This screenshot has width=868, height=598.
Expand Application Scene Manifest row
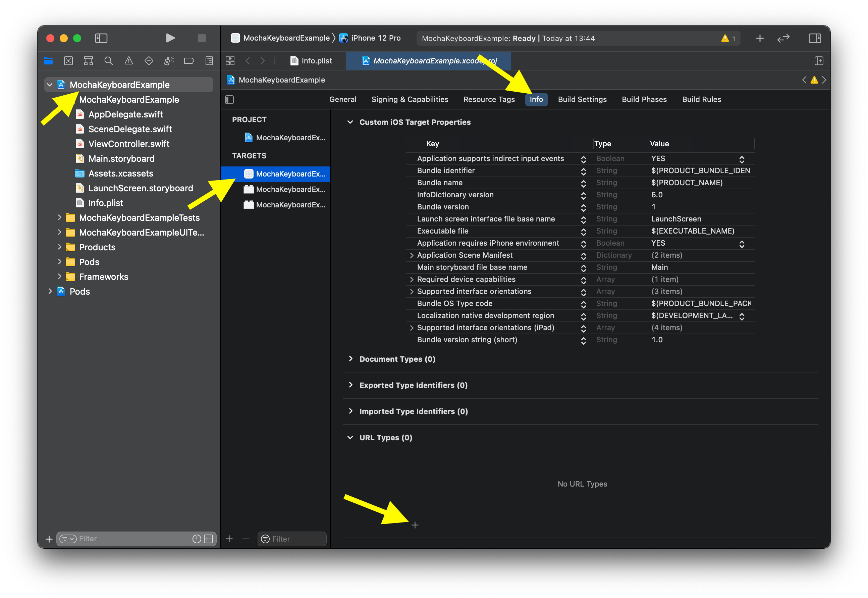[x=412, y=255]
